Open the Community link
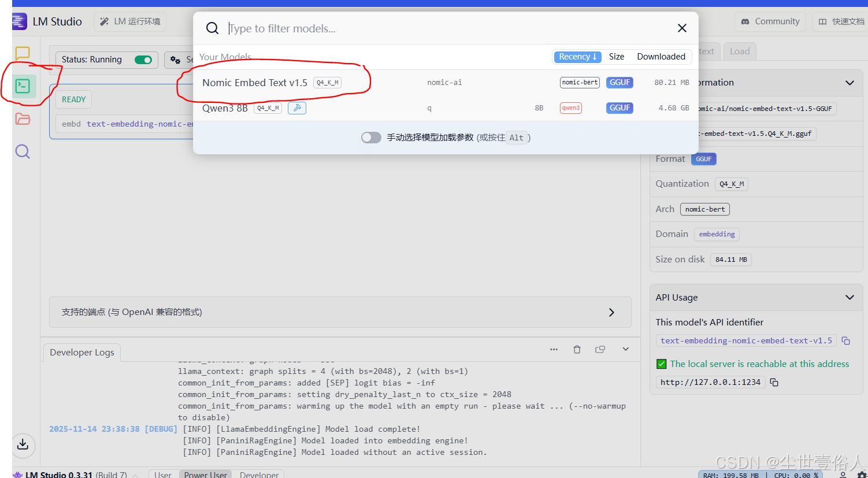868x478 pixels. (x=770, y=21)
